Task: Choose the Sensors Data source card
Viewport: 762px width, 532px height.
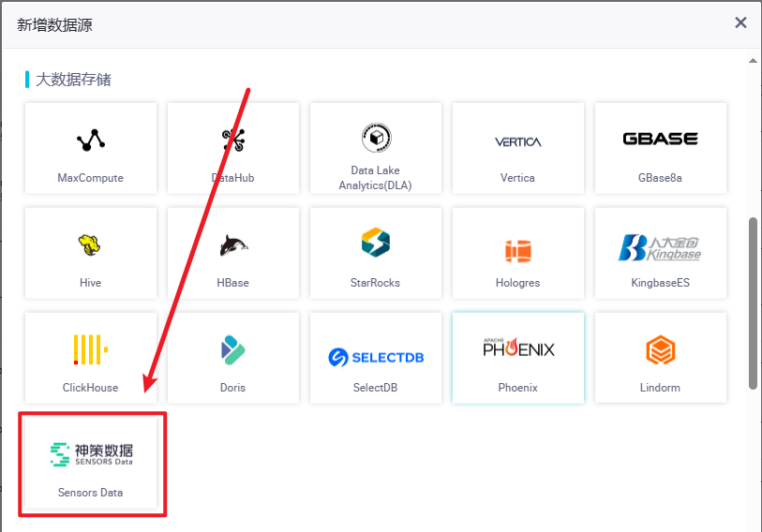Action: [x=91, y=463]
